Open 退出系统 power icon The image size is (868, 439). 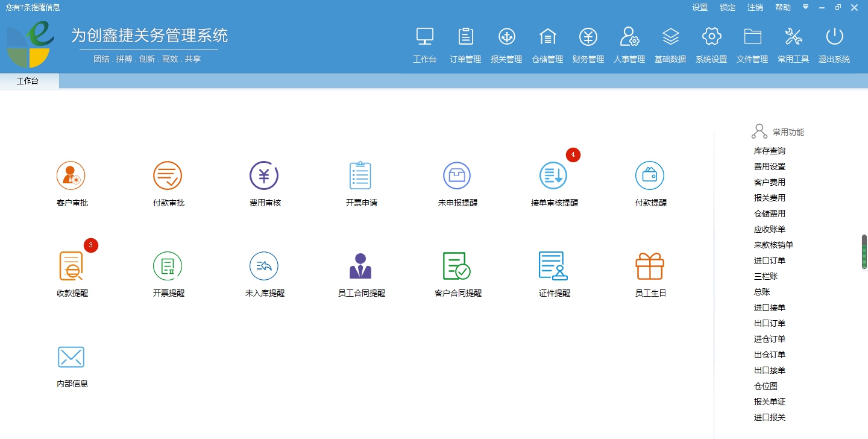coord(834,43)
